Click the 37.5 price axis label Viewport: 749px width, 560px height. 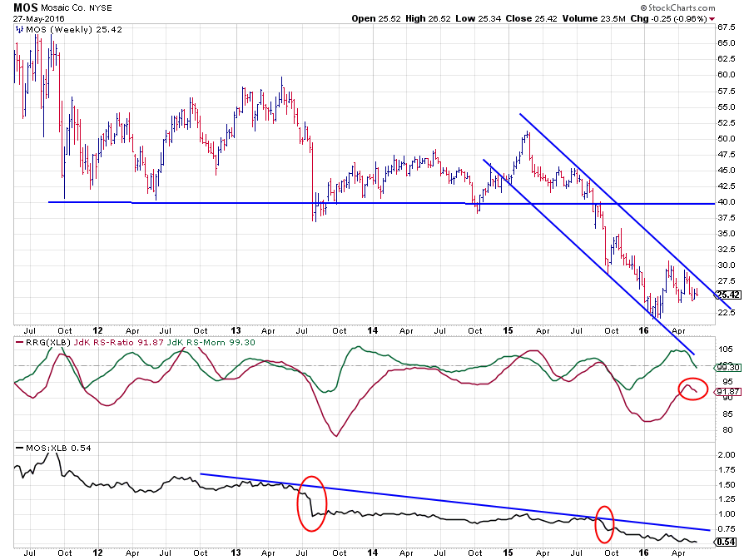click(726, 218)
